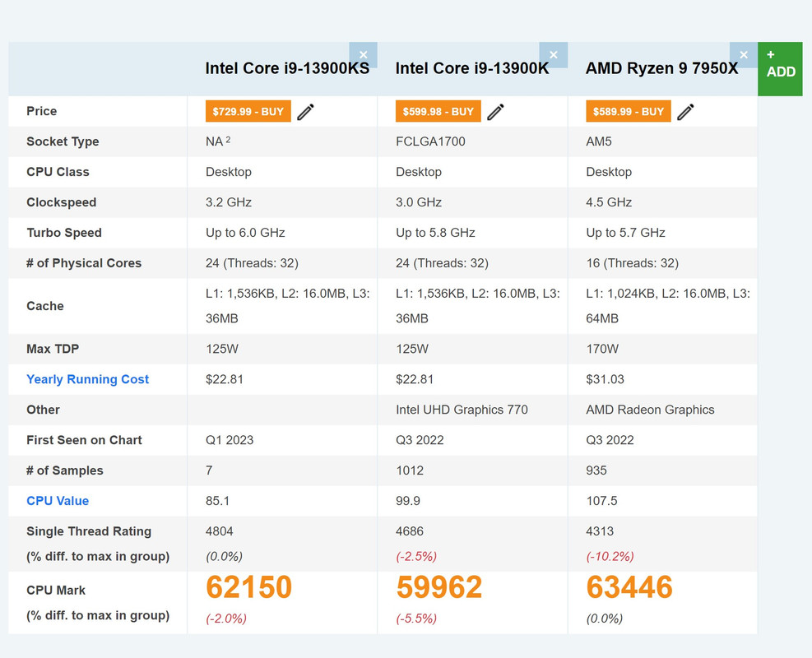This screenshot has width=812, height=658.
Task: Click the Q1 2023 first seen value
Action: (230, 440)
